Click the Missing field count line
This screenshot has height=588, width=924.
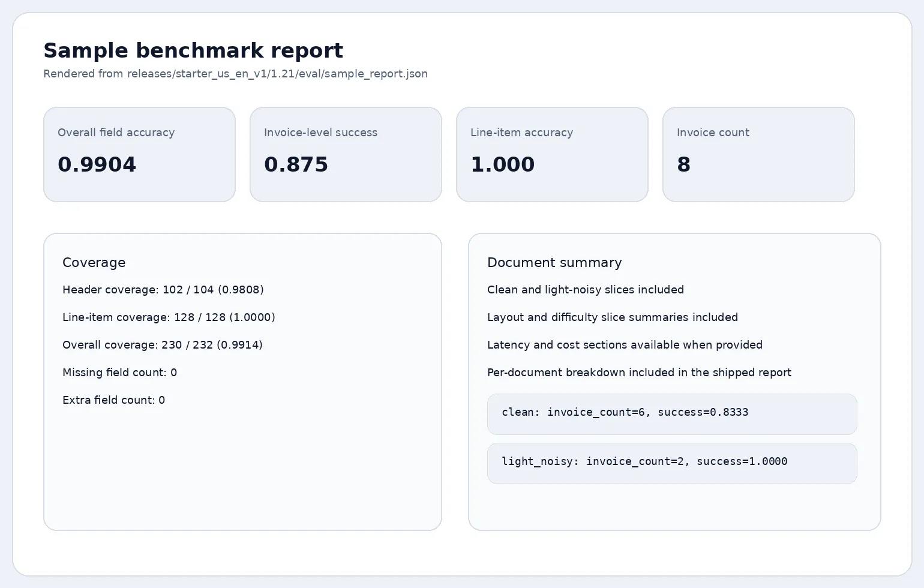pos(119,373)
